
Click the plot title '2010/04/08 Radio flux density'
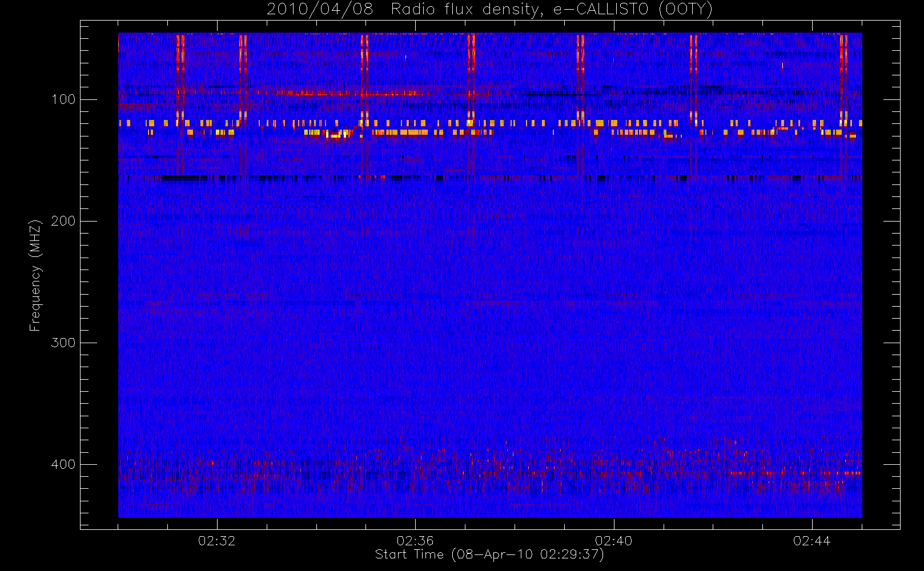coord(489,10)
